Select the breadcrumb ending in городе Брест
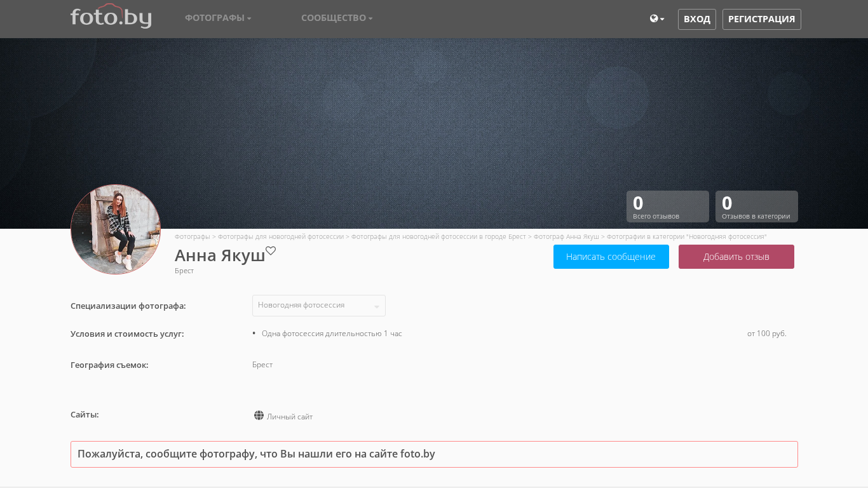Viewport: 868px width, 488px height. (438, 236)
